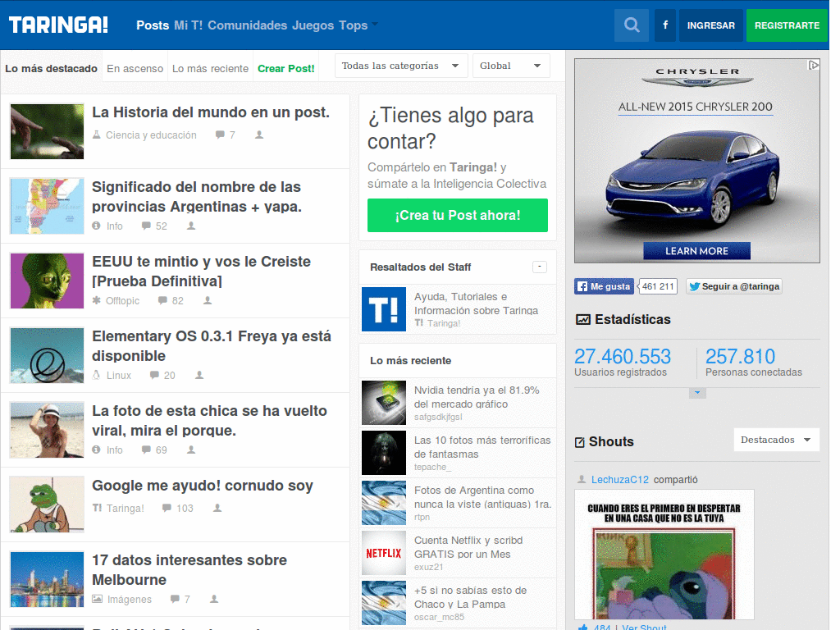Click the comment bubble icon showing 103
Screen dimensions: 840x630
pyautogui.click(x=167, y=508)
